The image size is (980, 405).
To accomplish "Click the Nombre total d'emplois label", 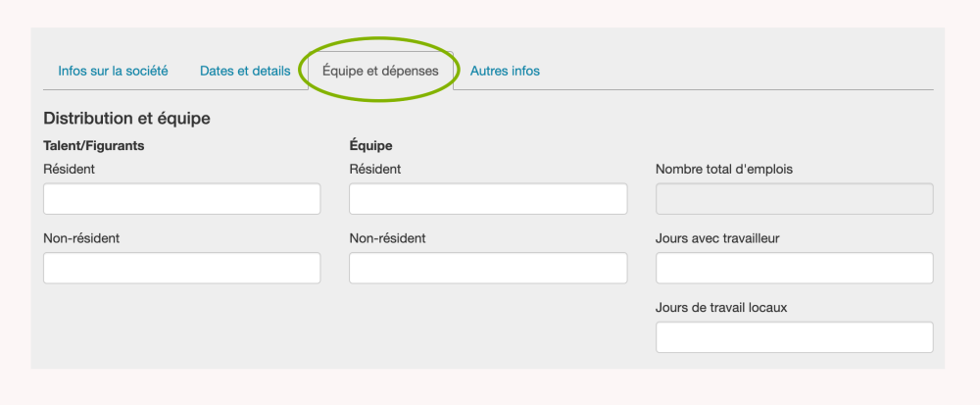I will pyautogui.click(x=723, y=169).
